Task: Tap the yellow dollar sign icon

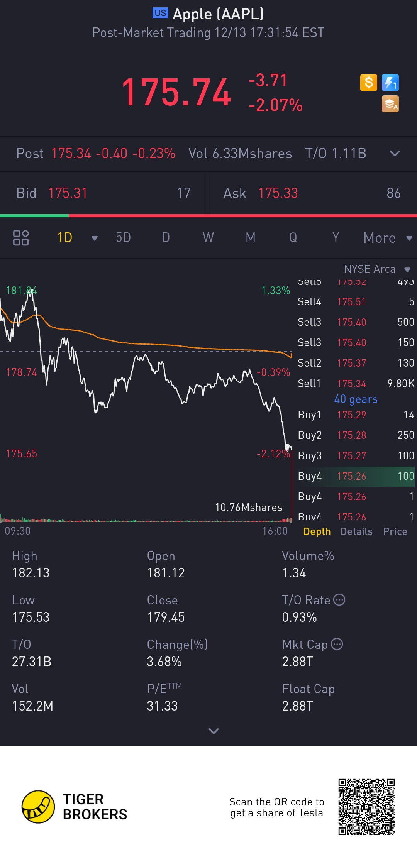Action: point(368,83)
